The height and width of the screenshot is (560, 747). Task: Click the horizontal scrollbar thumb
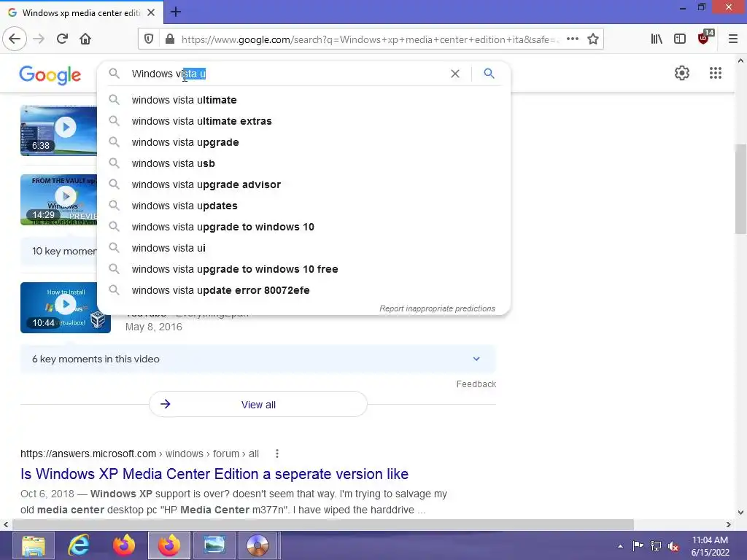tap(323, 524)
